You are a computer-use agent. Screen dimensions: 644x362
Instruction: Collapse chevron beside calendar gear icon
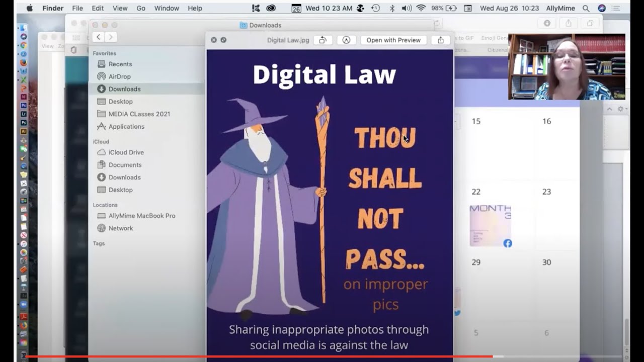[x=609, y=109]
